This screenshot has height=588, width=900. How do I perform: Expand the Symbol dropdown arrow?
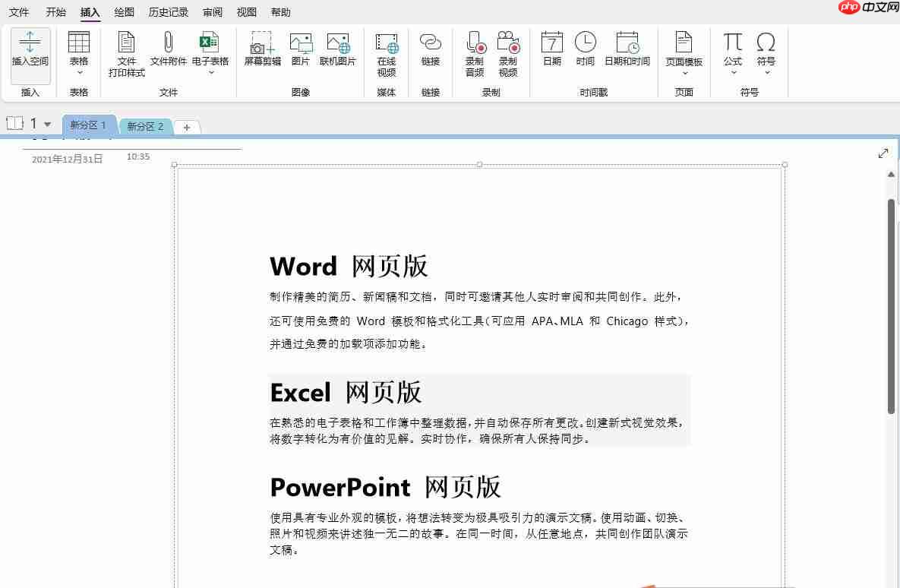[x=767, y=73]
